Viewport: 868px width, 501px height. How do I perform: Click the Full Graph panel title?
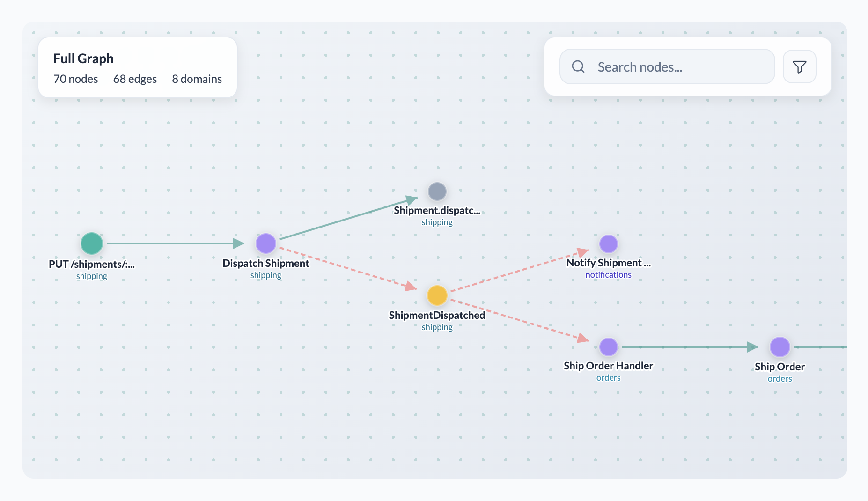pyautogui.click(x=83, y=58)
